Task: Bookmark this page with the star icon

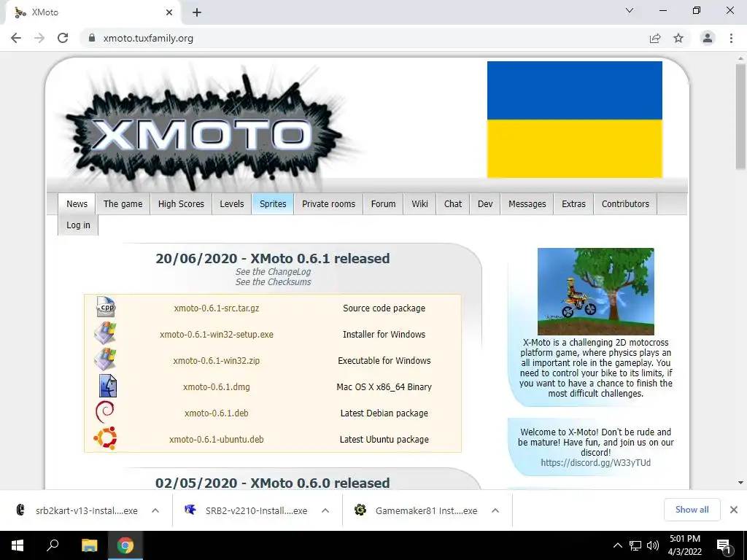Action: point(678,38)
